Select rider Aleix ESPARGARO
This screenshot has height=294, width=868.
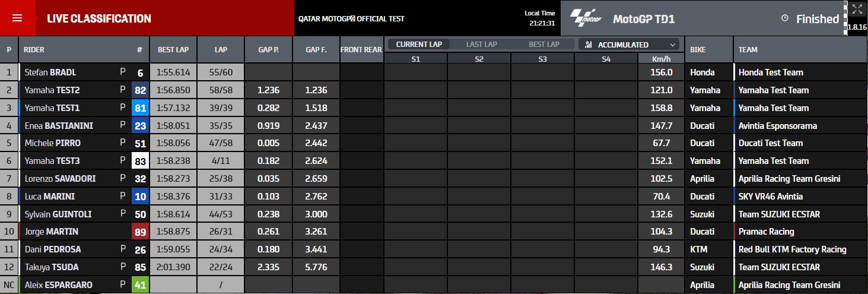click(x=58, y=285)
